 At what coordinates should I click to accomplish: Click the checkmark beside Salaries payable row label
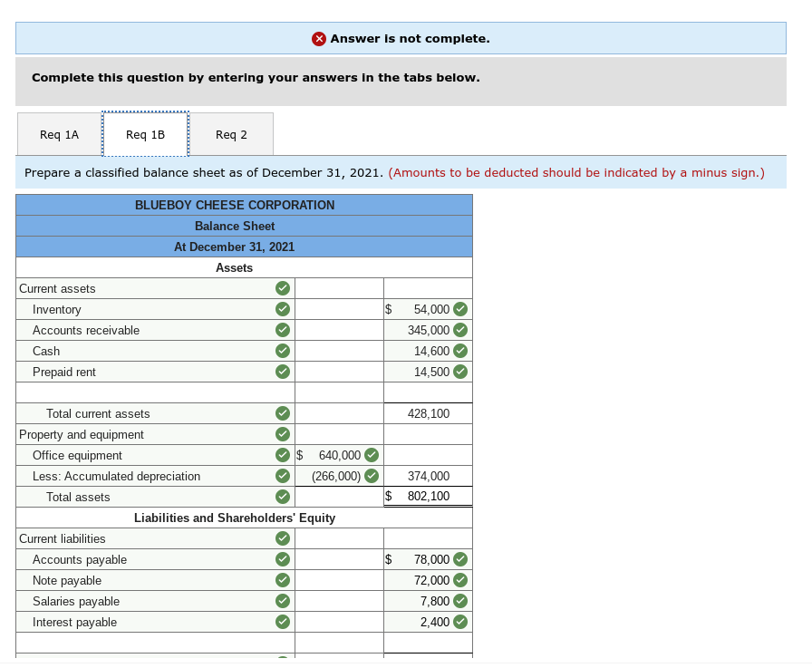click(282, 601)
